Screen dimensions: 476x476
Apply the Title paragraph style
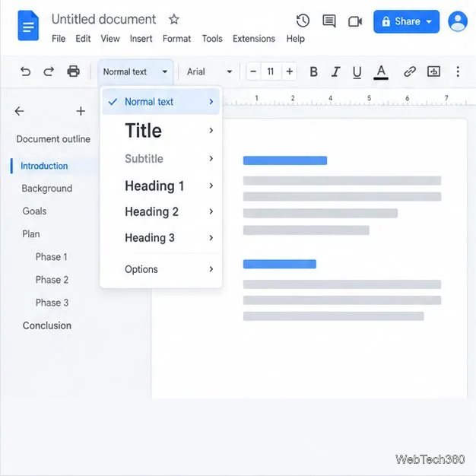(161, 131)
